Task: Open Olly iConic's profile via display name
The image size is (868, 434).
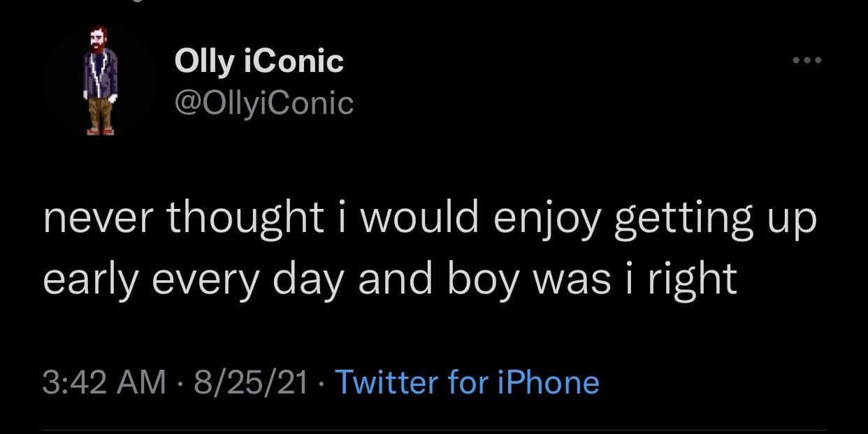Action: point(259,62)
